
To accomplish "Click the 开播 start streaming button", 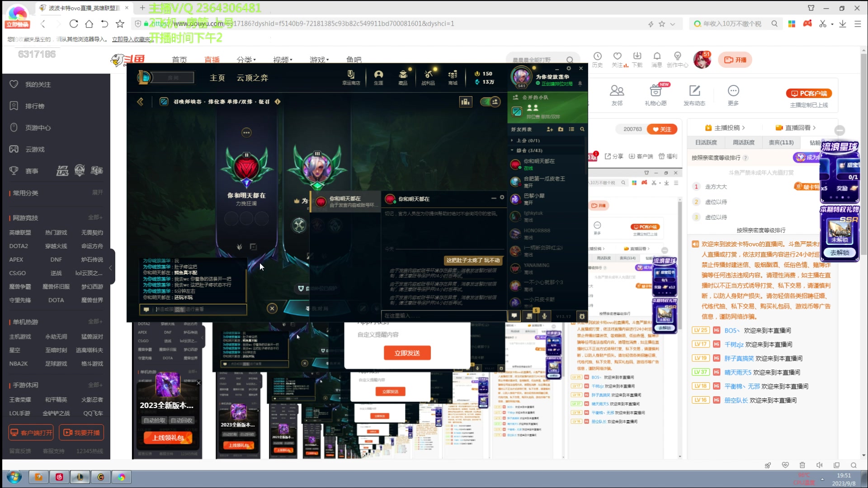I will coord(735,60).
